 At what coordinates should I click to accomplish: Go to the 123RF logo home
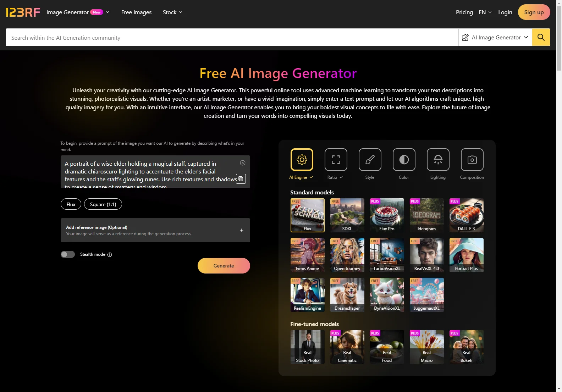click(23, 12)
